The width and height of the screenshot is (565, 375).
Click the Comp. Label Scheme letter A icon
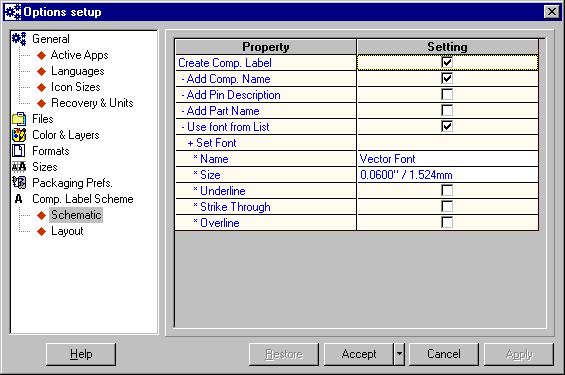[x=19, y=199]
